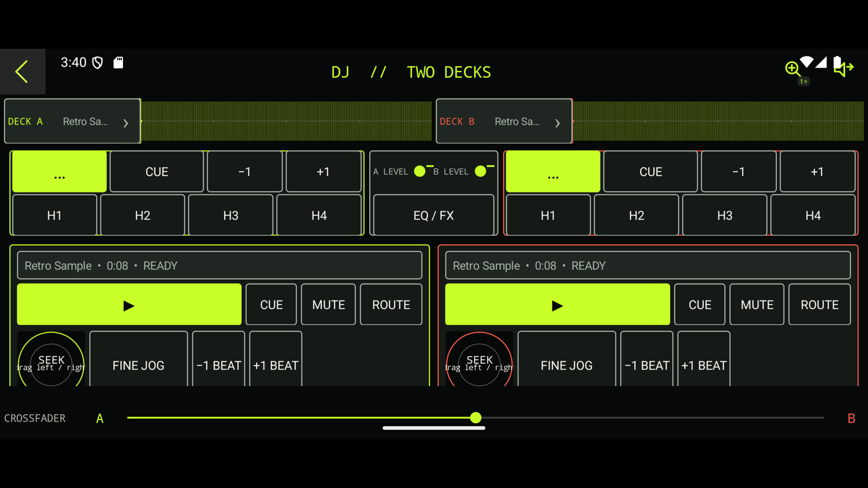Viewport: 868px width, 488px height.
Task: Tap Deck A +1 button
Action: (323, 172)
